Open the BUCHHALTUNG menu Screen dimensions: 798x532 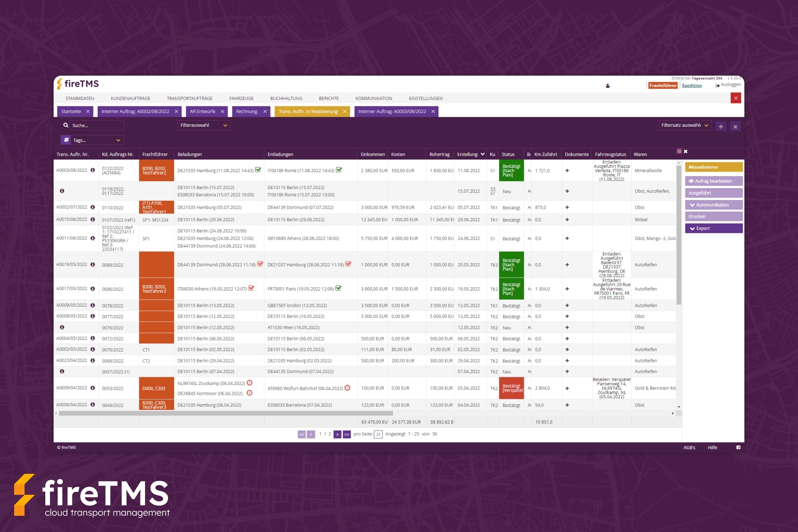point(286,99)
